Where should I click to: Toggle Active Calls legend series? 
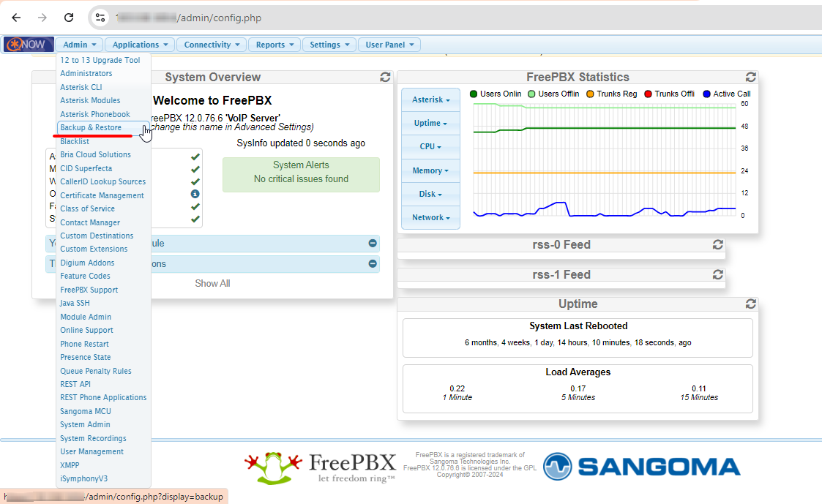tap(727, 94)
